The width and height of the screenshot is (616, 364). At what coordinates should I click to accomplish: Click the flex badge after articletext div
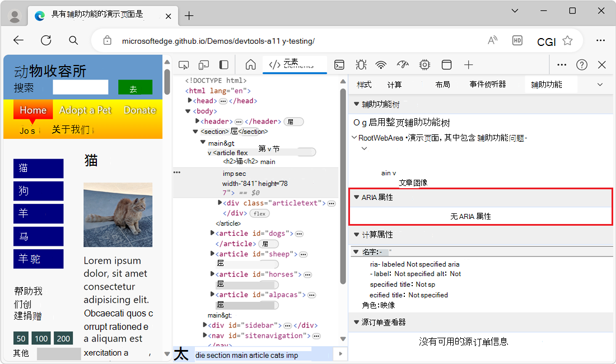(x=259, y=213)
